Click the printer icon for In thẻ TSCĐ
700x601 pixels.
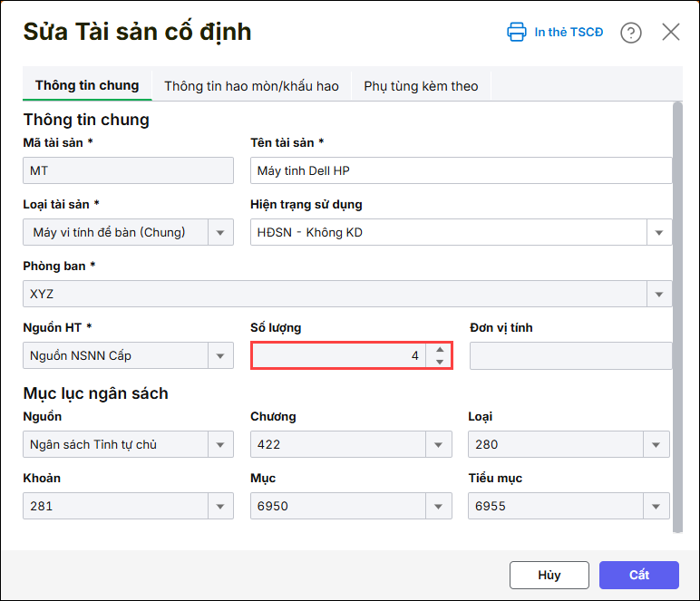point(516,33)
